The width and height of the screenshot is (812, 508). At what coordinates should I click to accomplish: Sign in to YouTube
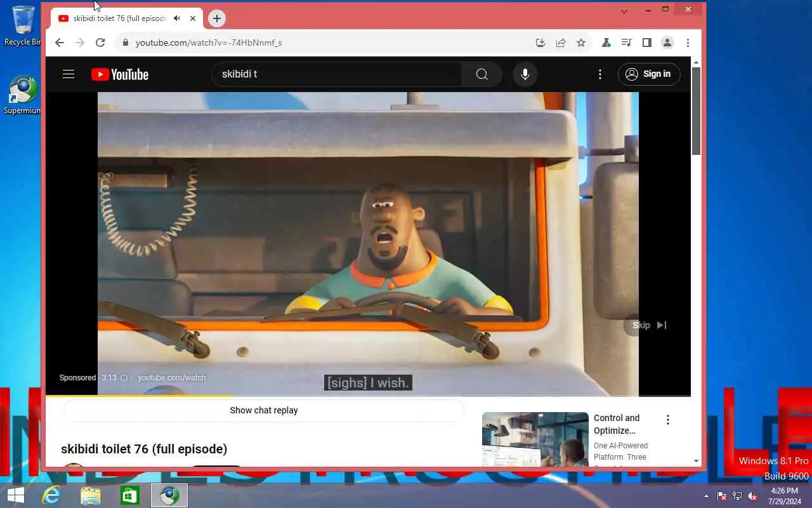pos(649,74)
